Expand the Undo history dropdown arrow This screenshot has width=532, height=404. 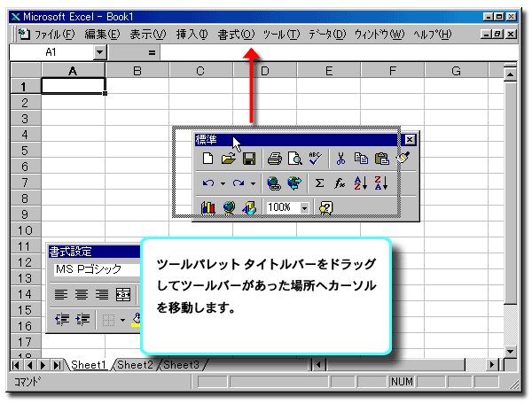223,183
